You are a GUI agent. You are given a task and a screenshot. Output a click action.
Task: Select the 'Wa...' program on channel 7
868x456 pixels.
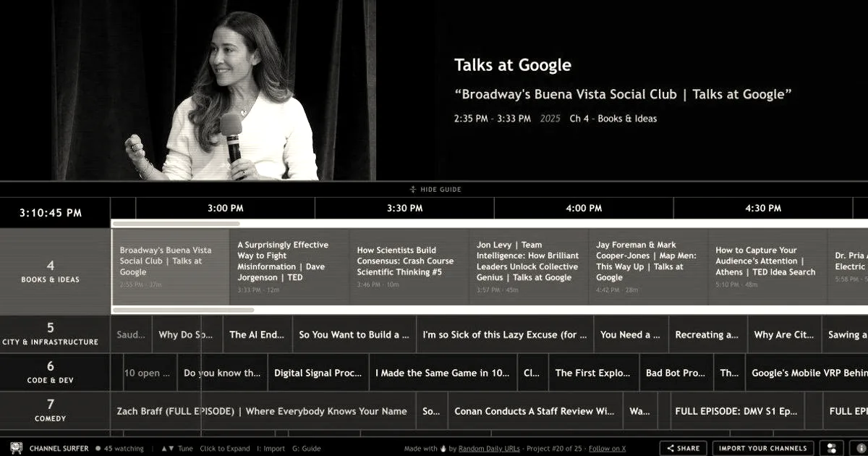[639, 411]
